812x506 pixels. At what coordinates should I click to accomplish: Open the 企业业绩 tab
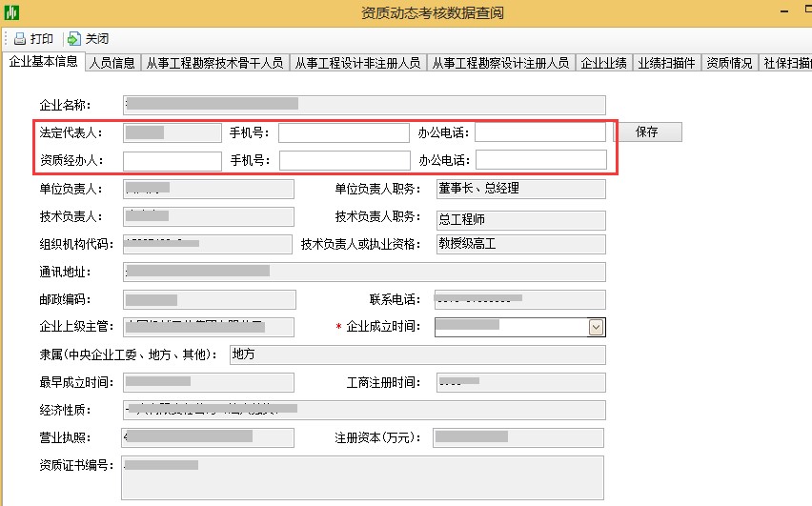604,63
